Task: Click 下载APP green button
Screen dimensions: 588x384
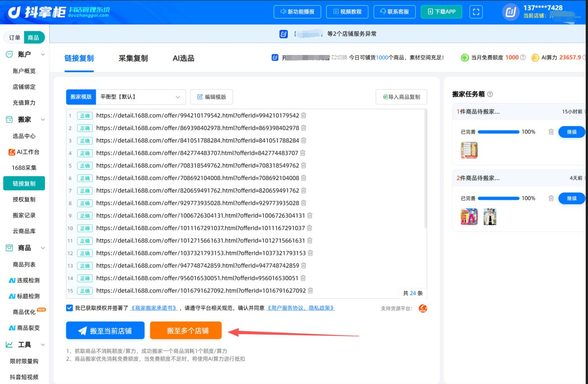Action: (x=442, y=12)
